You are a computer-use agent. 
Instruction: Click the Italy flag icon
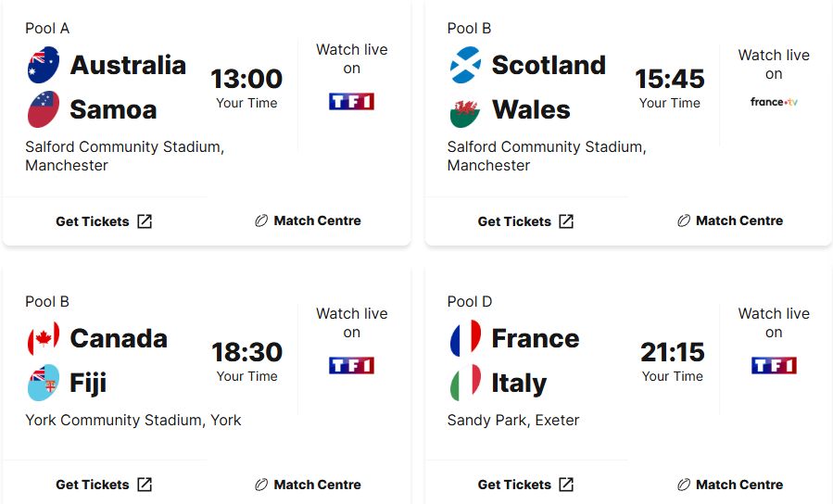coord(465,383)
